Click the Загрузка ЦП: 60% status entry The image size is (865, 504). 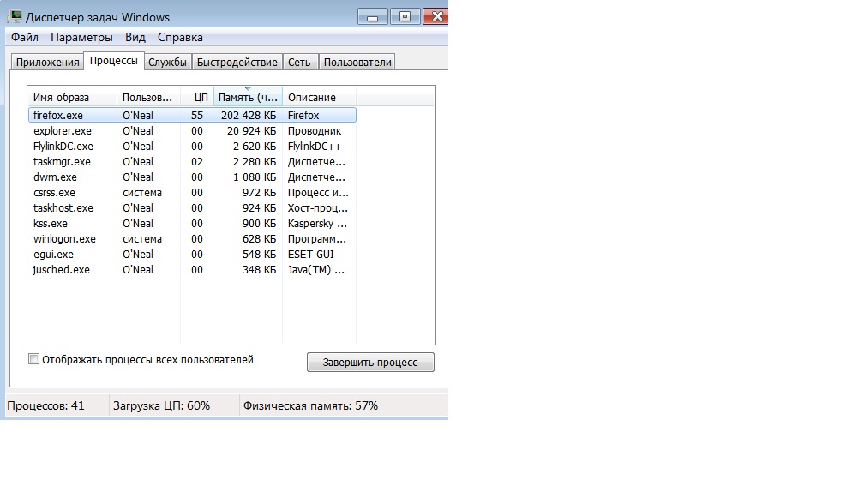point(162,405)
